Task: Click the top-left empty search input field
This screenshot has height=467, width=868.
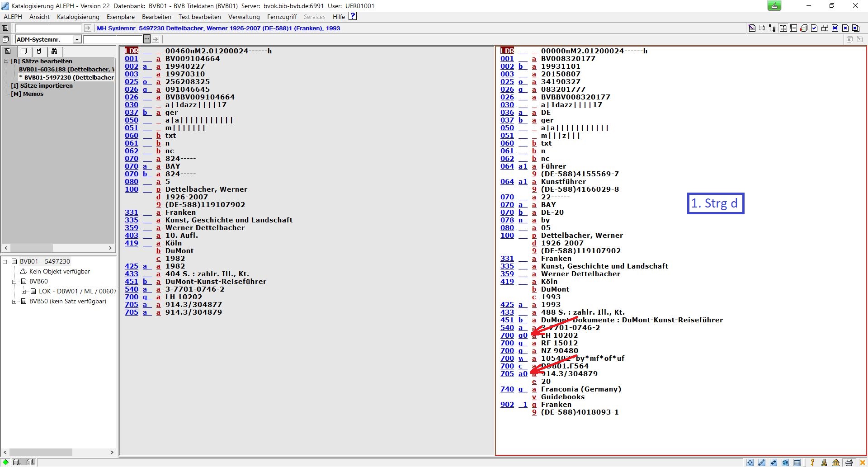Action: 48,28
